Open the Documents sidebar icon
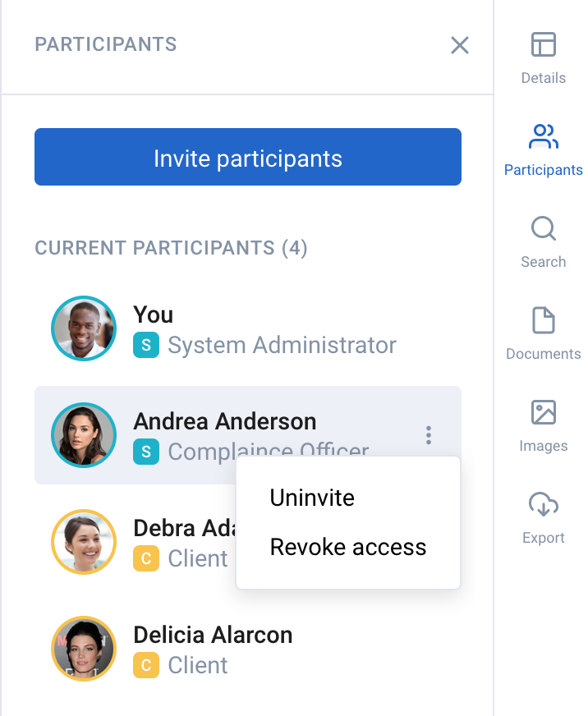Image resolution: width=588 pixels, height=716 pixels. [x=543, y=320]
